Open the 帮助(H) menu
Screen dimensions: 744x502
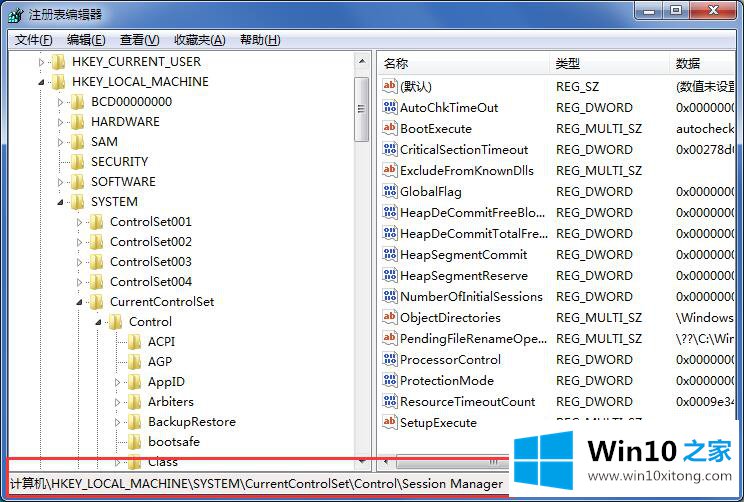pyautogui.click(x=260, y=40)
